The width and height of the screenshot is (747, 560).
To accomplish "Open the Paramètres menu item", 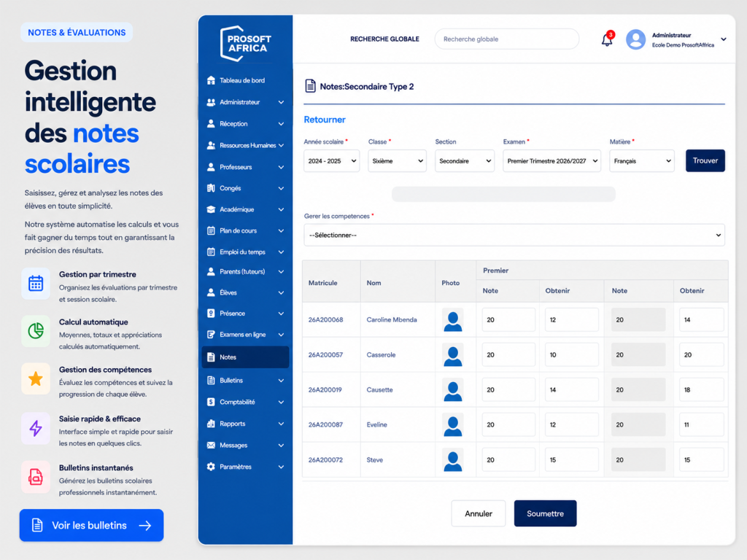I will 245,467.
